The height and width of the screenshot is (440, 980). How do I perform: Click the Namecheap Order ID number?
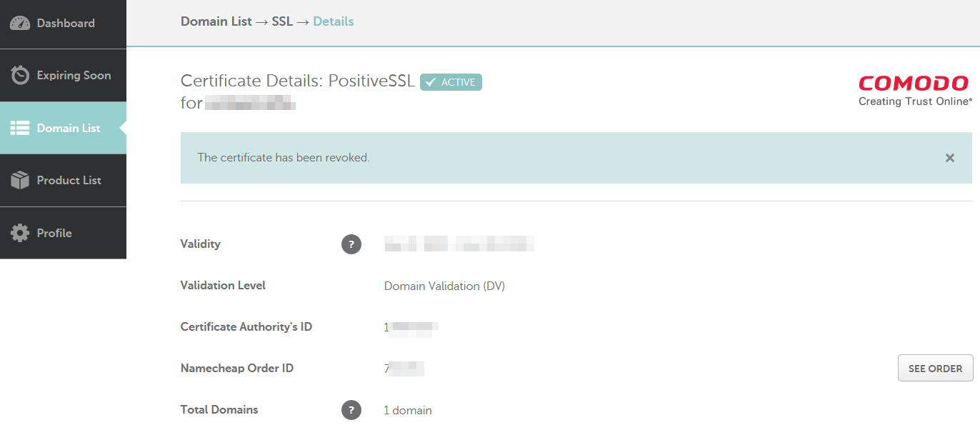click(404, 369)
